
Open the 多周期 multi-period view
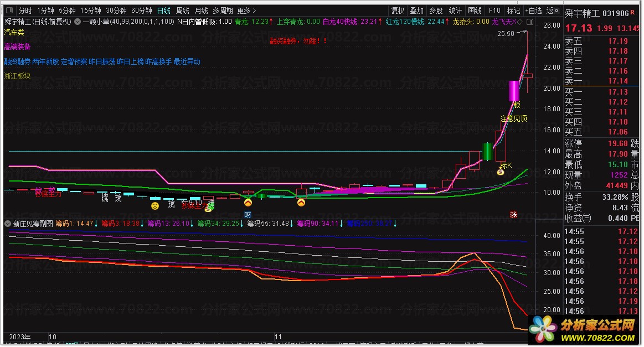[223, 11]
